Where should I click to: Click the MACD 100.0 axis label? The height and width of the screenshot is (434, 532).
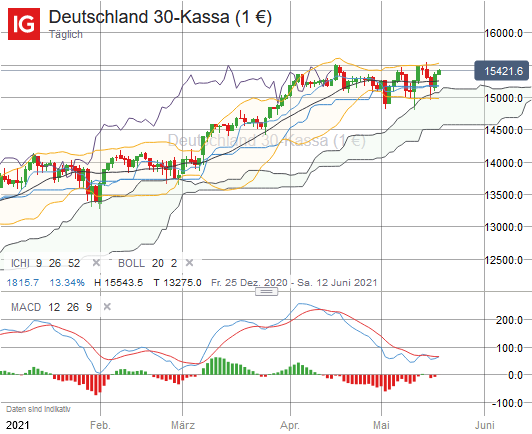click(509, 348)
